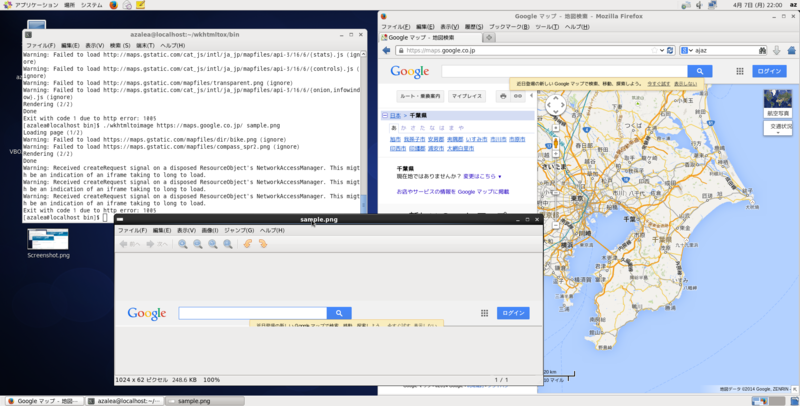Open Firefox URL history dropdown arrow
The width and height of the screenshot is (800, 406).
(662, 50)
